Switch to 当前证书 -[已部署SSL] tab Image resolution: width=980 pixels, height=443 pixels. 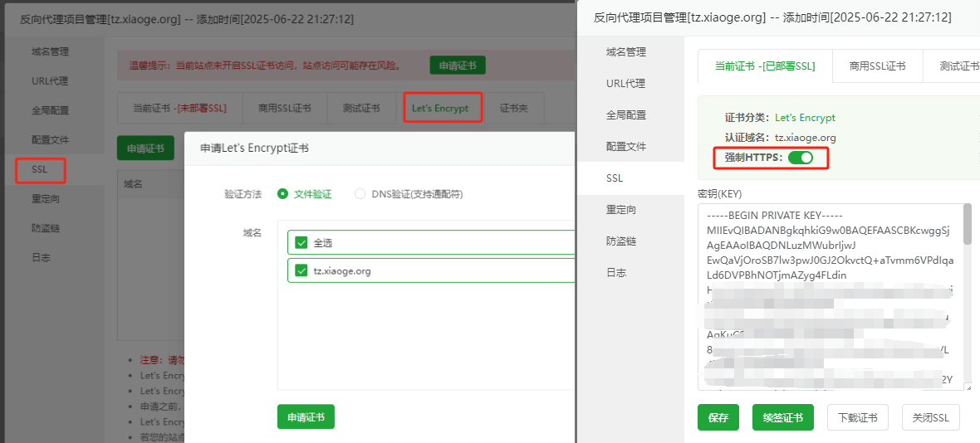pyautogui.click(x=765, y=66)
